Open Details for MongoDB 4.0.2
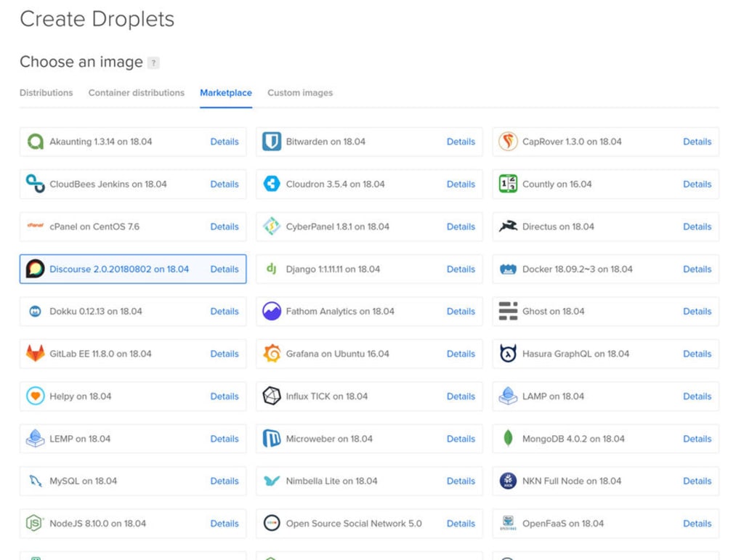Image resolution: width=744 pixels, height=560 pixels. click(697, 439)
